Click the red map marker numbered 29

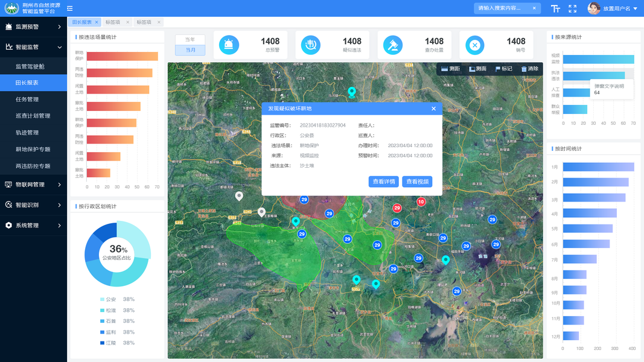(x=397, y=208)
